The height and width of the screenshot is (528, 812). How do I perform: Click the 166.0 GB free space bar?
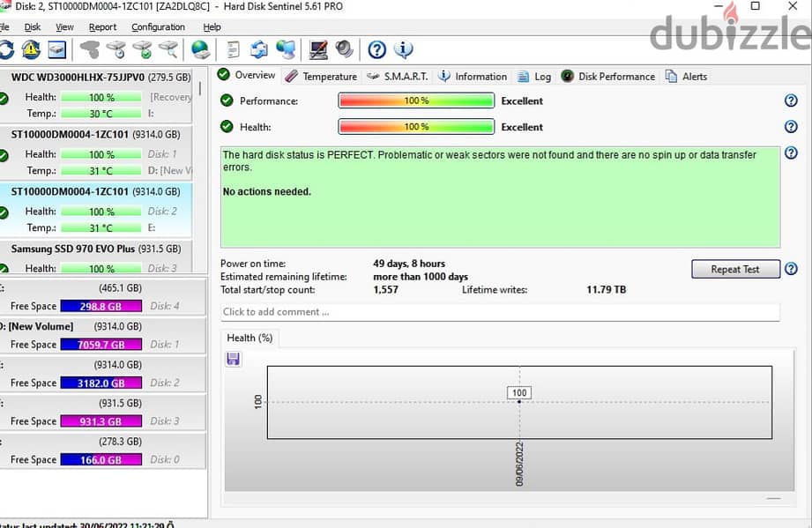pyautogui.click(x=101, y=459)
